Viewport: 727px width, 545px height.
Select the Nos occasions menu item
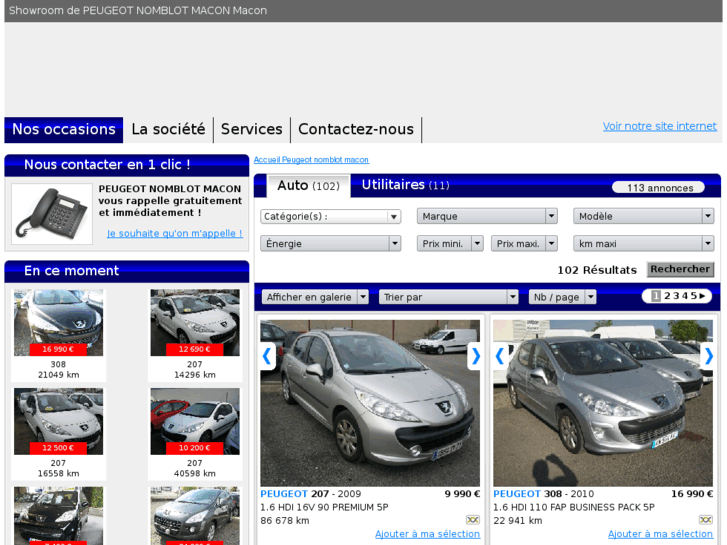[64, 129]
